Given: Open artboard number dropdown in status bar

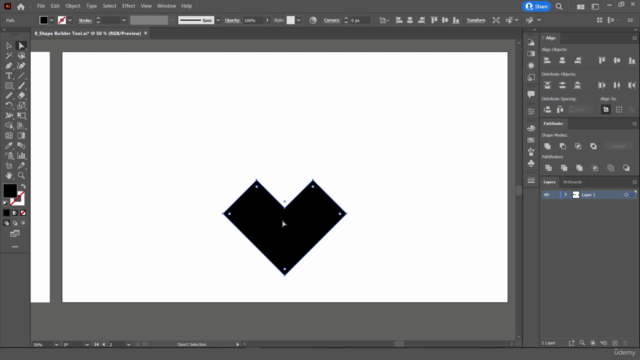Looking at the screenshot, I should click(x=129, y=344).
